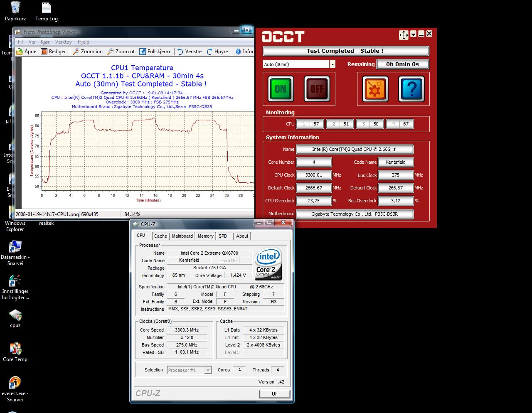Viewport: 532px width, 413px height.
Task: Rotate image with Høyre button
Action: [217, 52]
